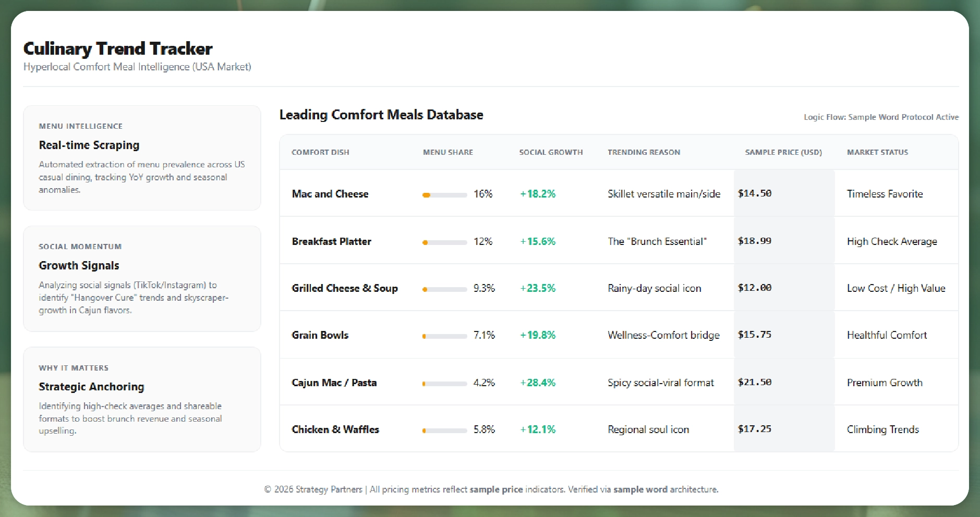Screen dimensions: 980x517
Task: Click the Logic Flow protocol status text
Action: (x=880, y=117)
